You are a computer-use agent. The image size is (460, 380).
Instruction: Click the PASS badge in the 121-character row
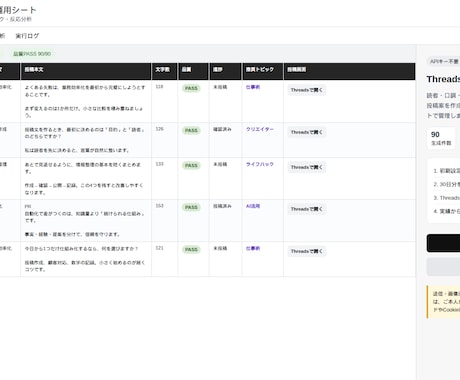191,250
